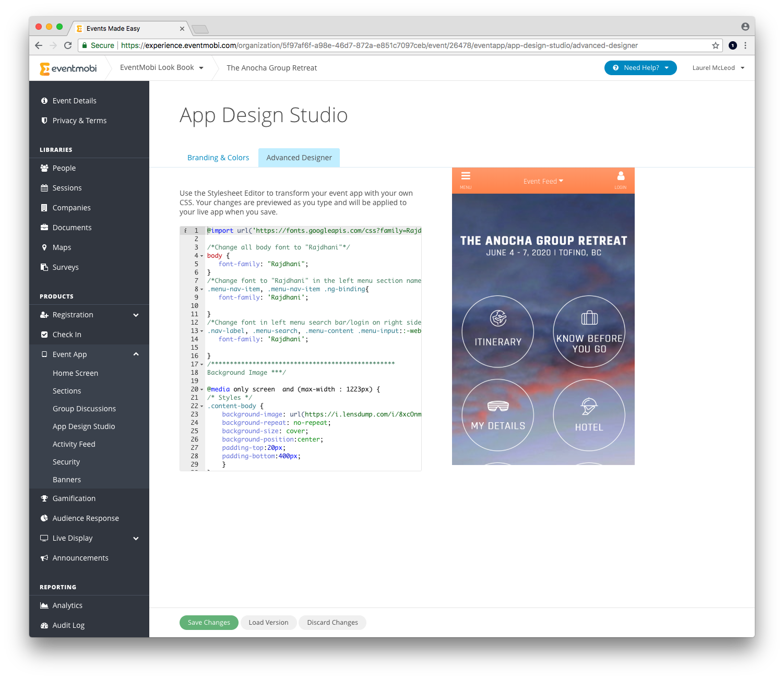The height and width of the screenshot is (679, 784).
Task: Open the Event Feed dropdown in preview
Action: [x=543, y=181]
